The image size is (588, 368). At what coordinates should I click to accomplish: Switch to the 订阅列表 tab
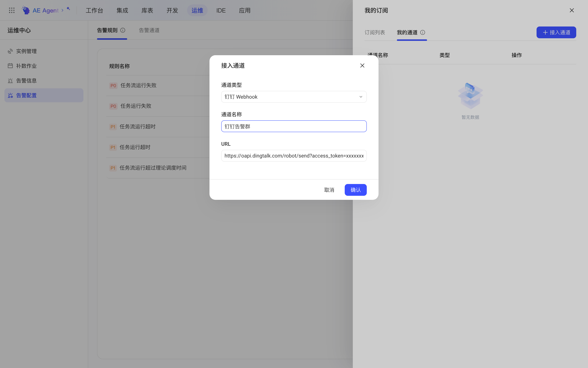tap(375, 32)
